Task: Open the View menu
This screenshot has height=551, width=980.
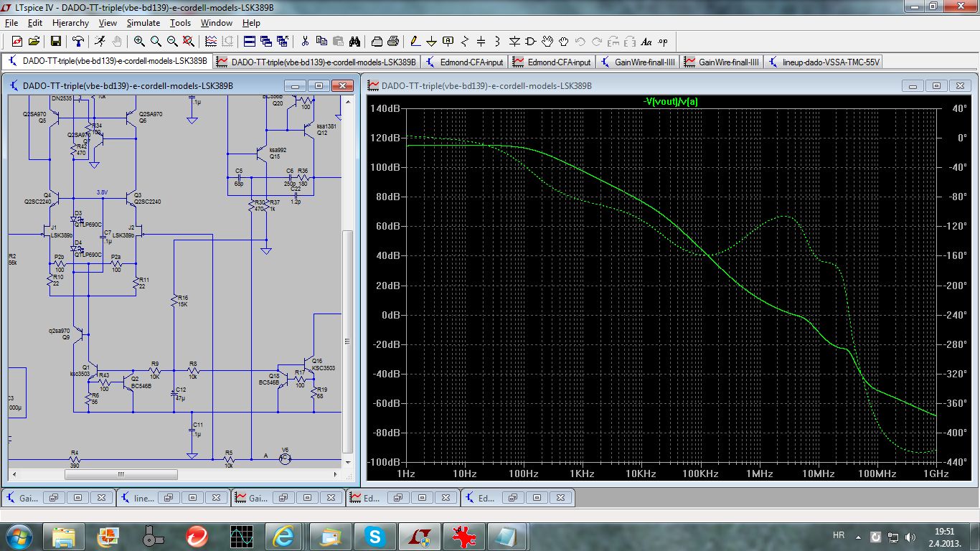Action: pyautogui.click(x=108, y=23)
